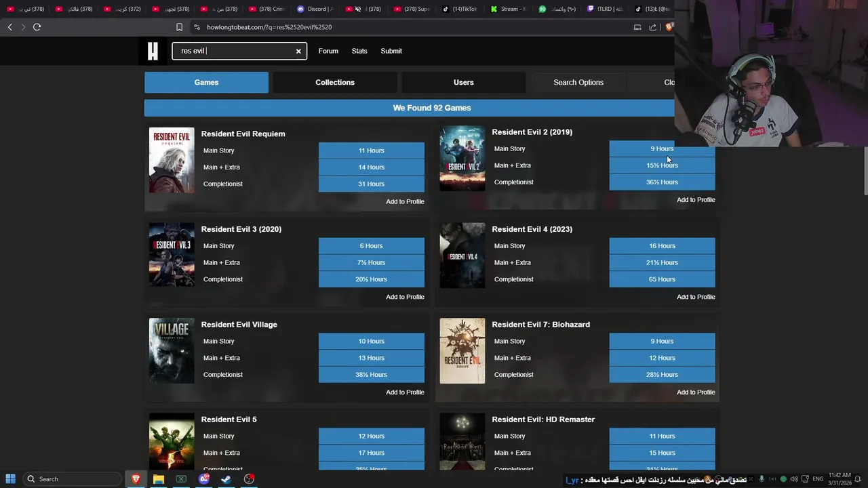Screen dimensions: 868x488
Task: Open Steam from the taskbar
Action: [226, 479]
